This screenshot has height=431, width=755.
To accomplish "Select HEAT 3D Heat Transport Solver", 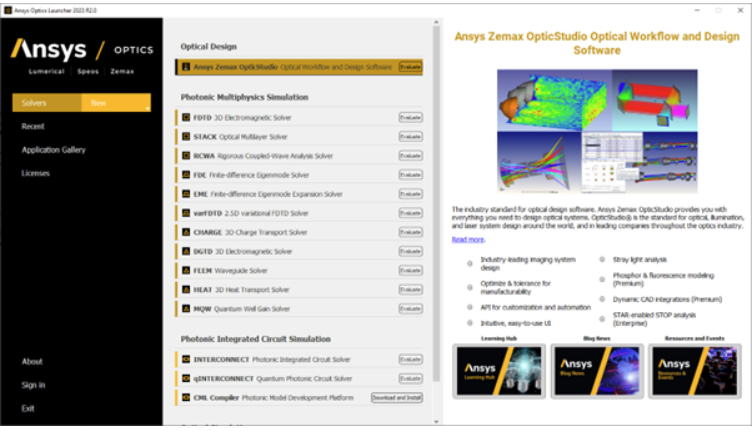I will 299,289.
